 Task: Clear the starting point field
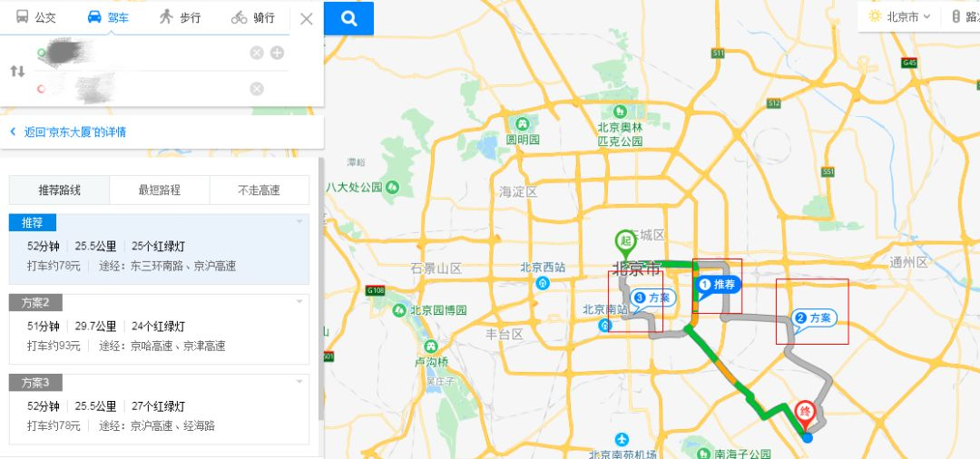[256, 54]
